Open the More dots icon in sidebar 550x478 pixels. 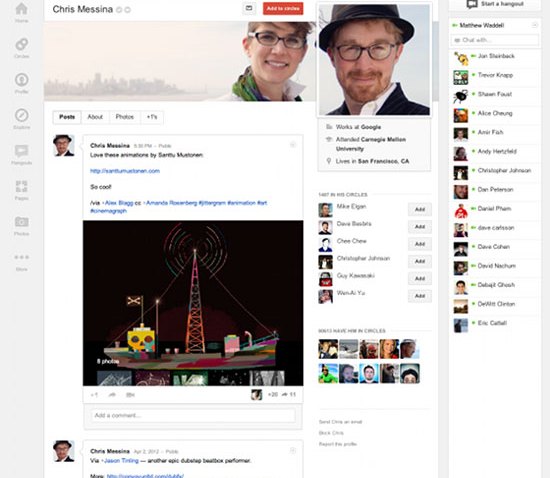tap(21, 257)
